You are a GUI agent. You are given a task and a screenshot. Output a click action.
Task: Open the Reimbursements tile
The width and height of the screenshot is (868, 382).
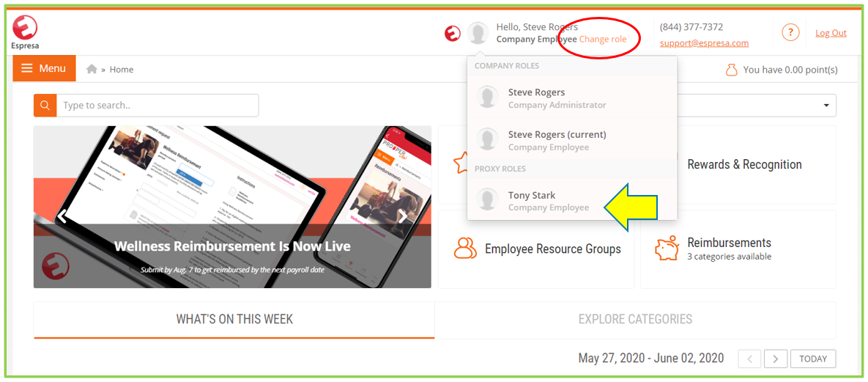pyautogui.click(x=738, y=249)
